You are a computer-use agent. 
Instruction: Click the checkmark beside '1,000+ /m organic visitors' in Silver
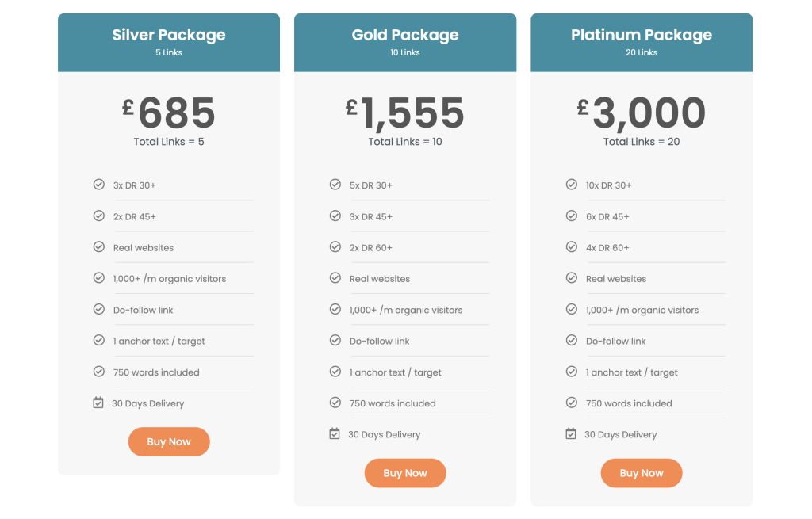click(x=98, y=278)
